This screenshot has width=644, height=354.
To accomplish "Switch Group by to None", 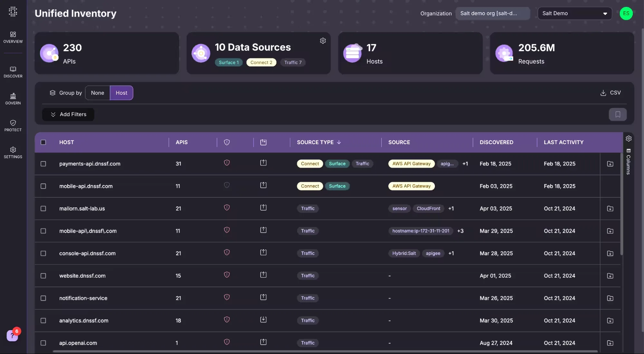I will click(x=97, y=93).
